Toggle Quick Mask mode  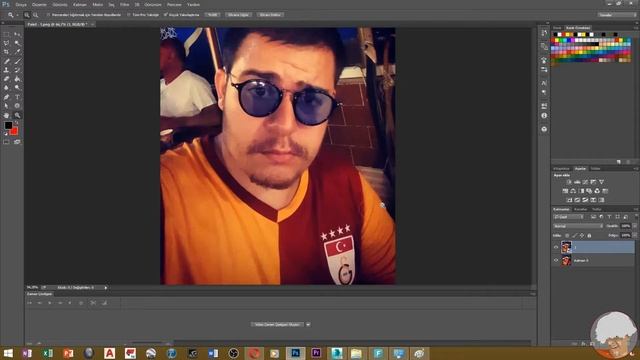(7, 142)
